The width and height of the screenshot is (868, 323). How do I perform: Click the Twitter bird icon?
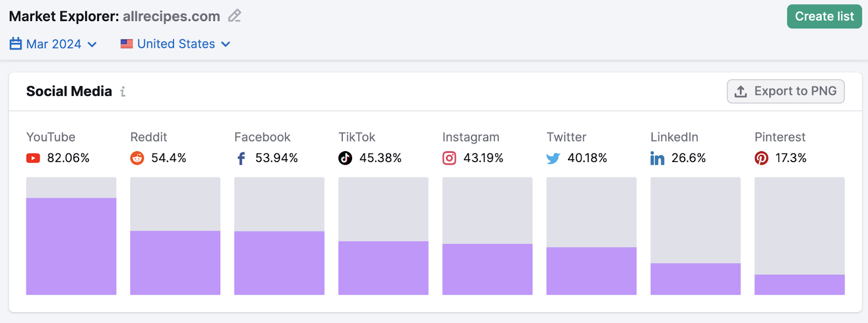point(553,158)
